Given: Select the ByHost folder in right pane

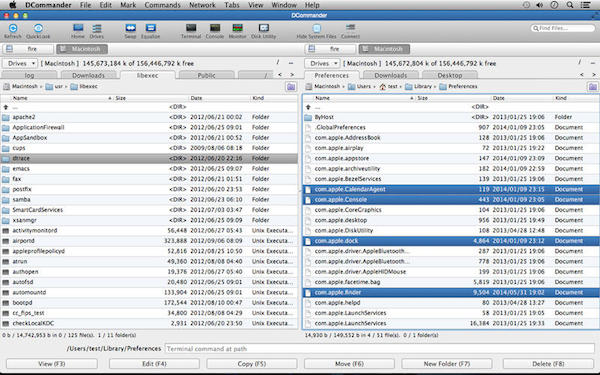Looking at the screenshot, I should 451,117.
